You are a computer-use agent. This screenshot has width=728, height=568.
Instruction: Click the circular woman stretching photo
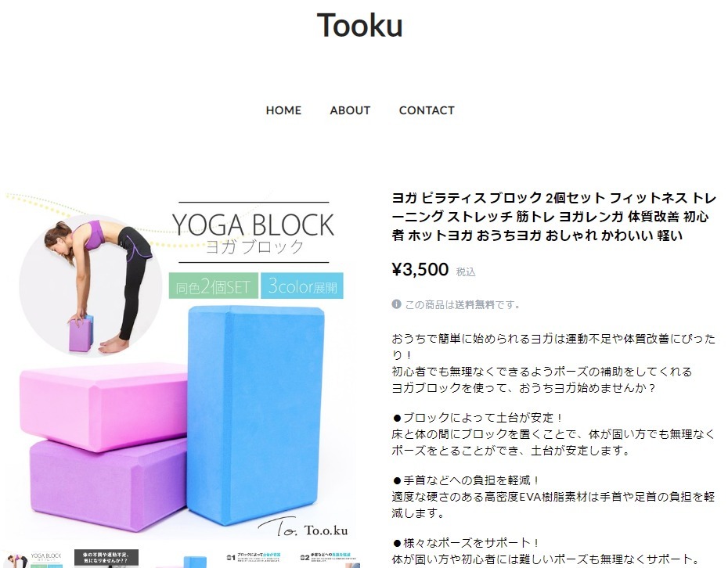(x=91, y=286)
